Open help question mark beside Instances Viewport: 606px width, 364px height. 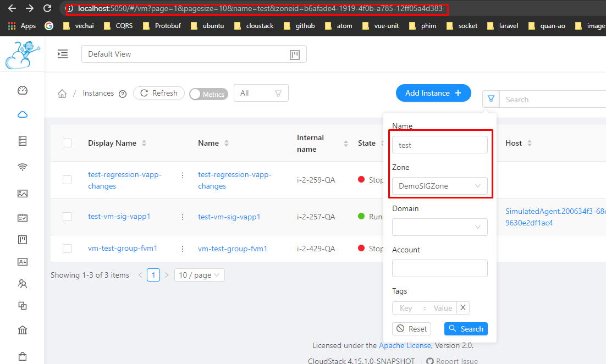tap(123, 94)
